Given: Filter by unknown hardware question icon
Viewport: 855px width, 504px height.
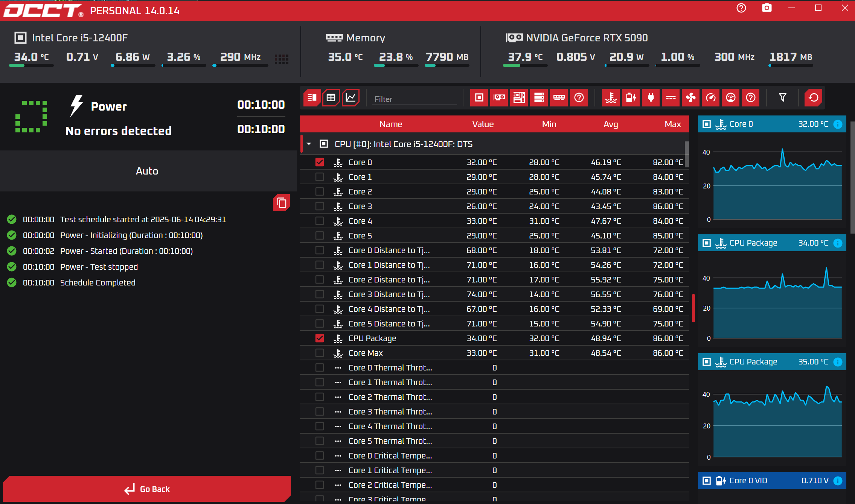Looking at the screenshot, I should (x=579, y=98).
